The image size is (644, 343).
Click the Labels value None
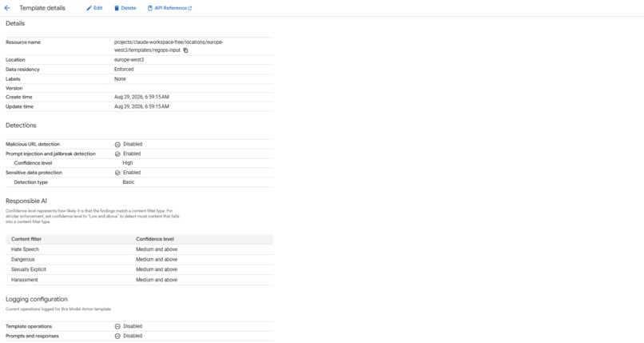[120, 78]
